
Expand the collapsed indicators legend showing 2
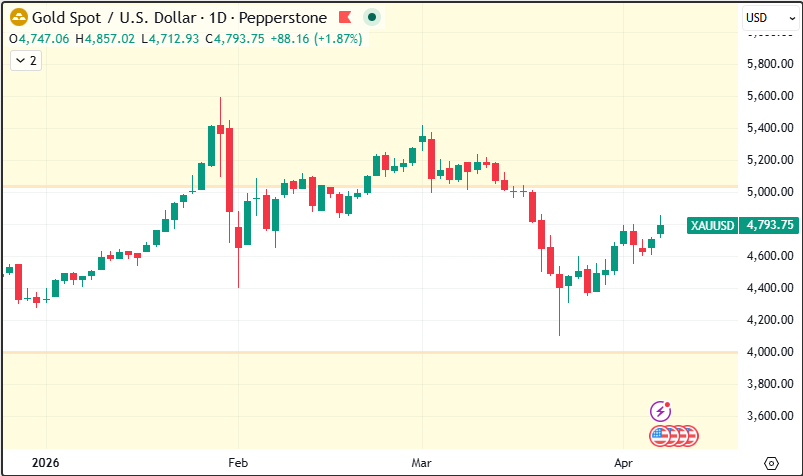pyautogui.click(x=24, y=61)
